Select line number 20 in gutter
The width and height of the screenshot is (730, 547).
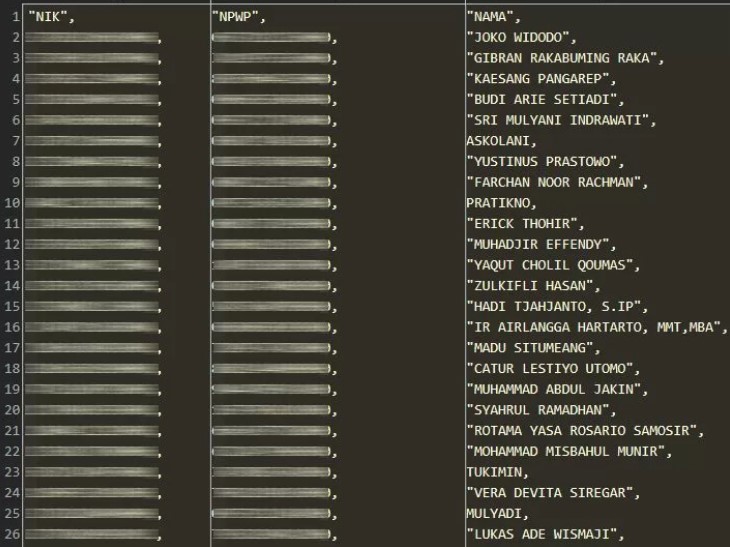12,409
